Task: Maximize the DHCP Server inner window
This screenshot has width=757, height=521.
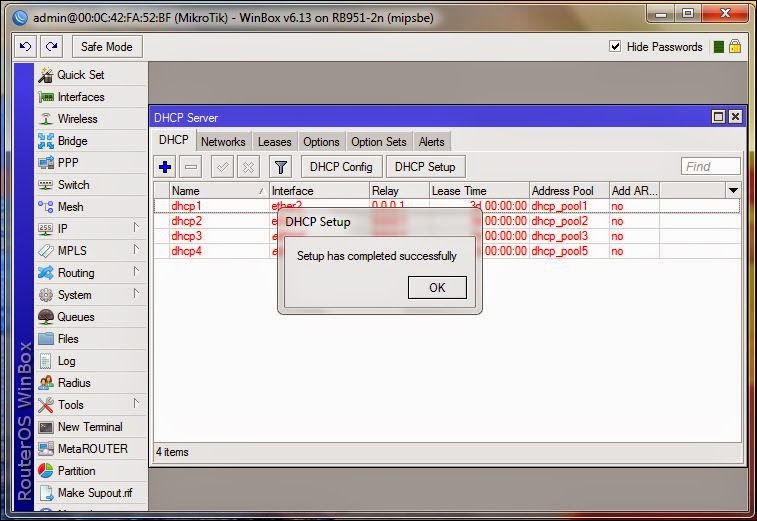Action: [718, 117]
